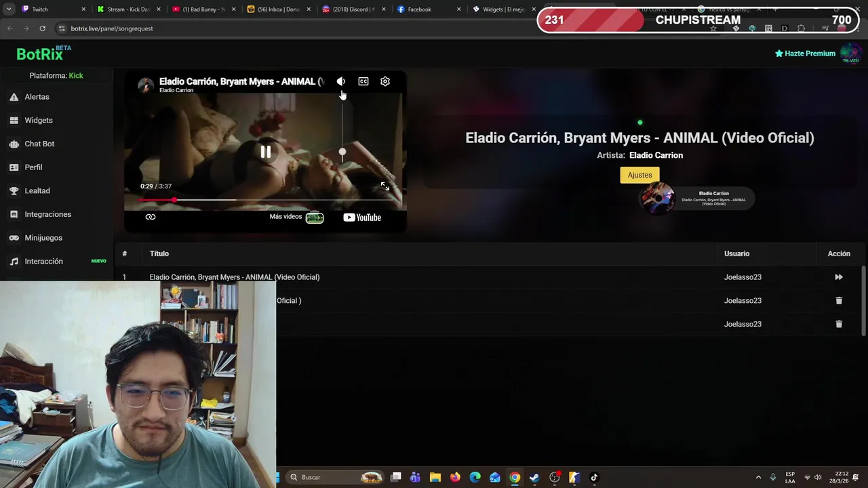Click the user avatar at top right

[x=850, y=54]
